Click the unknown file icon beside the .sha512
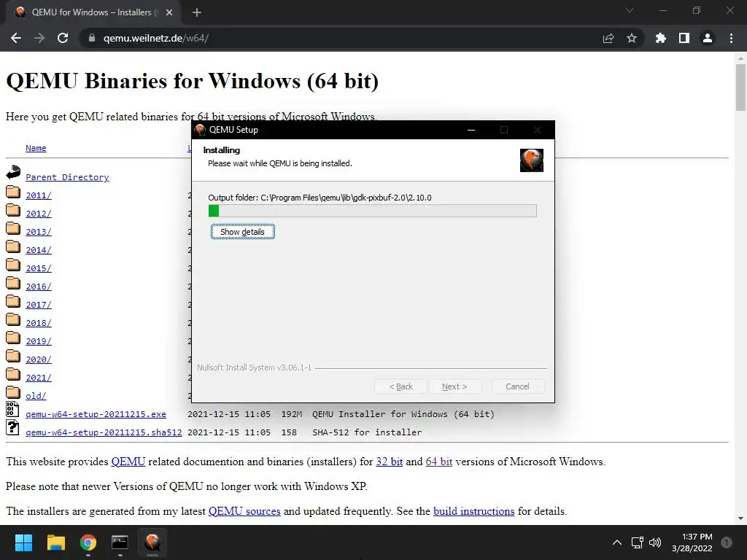Image resolution: width=747 pixels, height=560 pixels. 12,427
